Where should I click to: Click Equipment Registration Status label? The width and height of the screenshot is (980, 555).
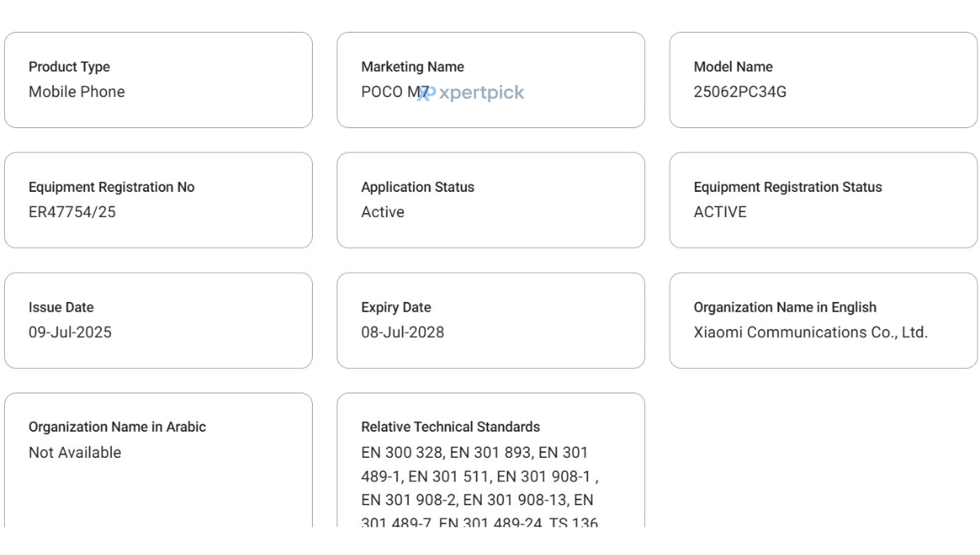coord(788,187)
